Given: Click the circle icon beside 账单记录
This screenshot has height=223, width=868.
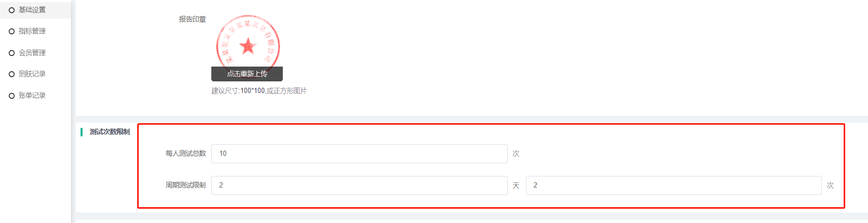Looking at the screenshot, I should [x=12, y=96].
